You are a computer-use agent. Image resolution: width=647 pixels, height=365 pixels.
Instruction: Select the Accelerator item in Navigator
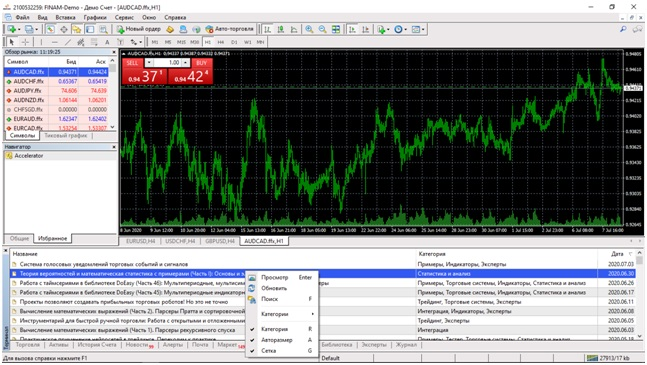[x=28, y=155]
